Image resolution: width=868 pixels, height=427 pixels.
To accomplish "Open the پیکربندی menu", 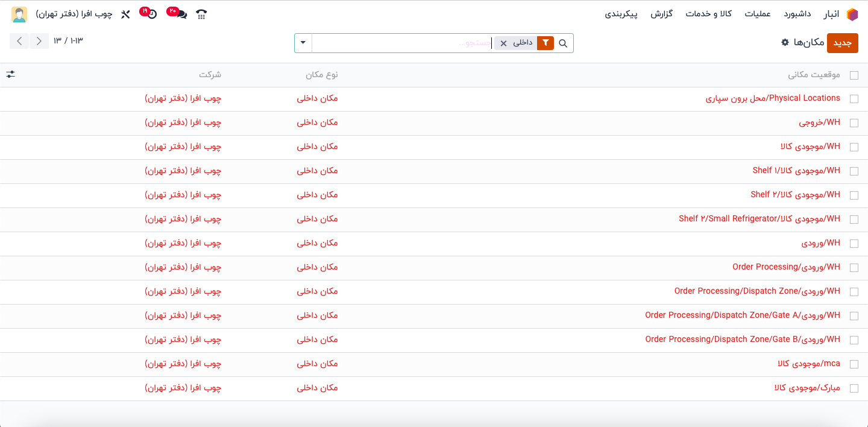I will coord(621,14).
